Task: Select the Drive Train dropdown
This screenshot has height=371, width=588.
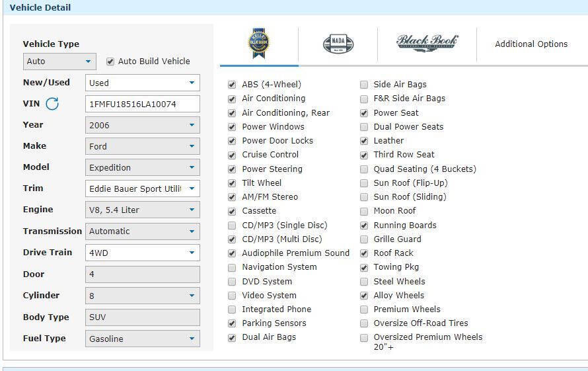Action: point(142,253)
